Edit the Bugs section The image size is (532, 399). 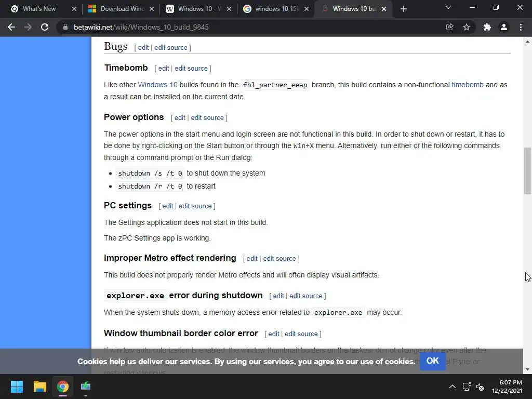point(143,47)
